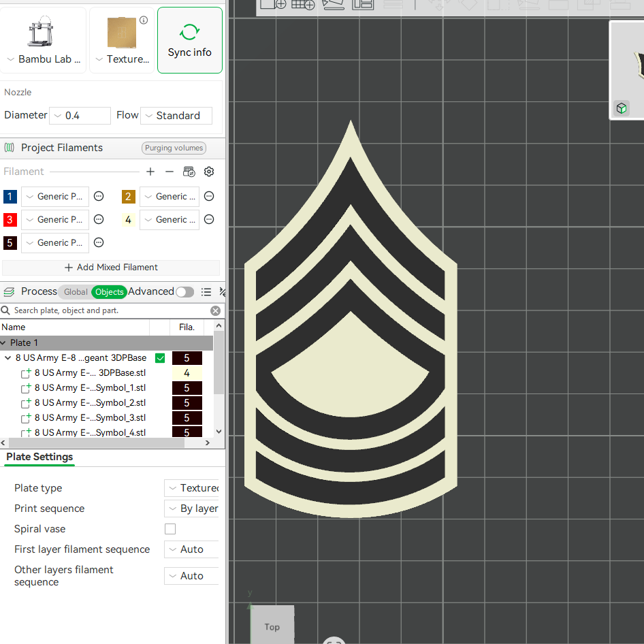Open filament 3 Generic preset dropdown

coord(55,219)
